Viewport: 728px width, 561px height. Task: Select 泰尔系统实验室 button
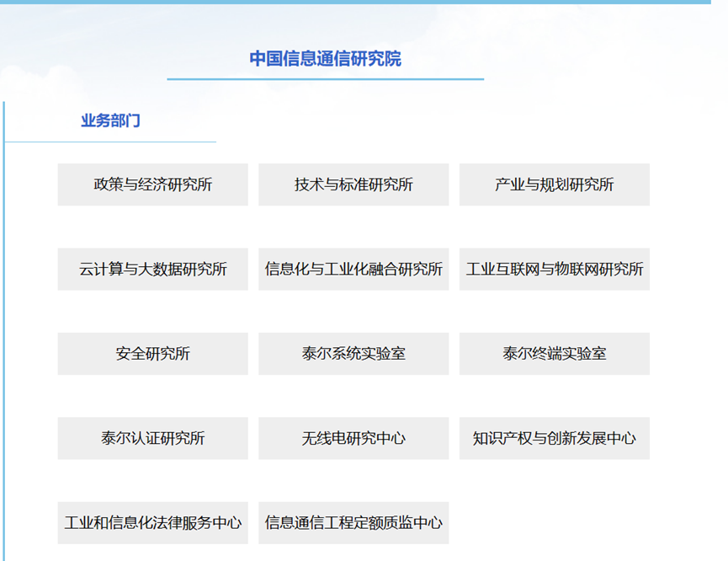click(x=353, y=354)
